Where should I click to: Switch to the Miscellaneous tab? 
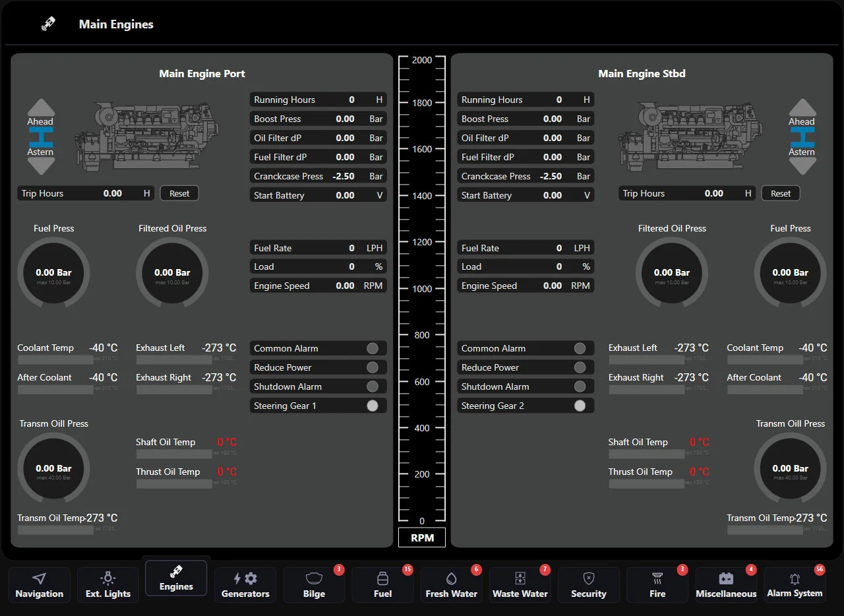(726, 585)
